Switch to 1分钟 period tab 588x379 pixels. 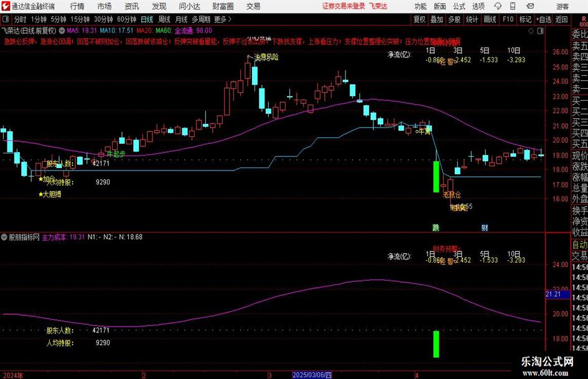(x=39, y=19)
